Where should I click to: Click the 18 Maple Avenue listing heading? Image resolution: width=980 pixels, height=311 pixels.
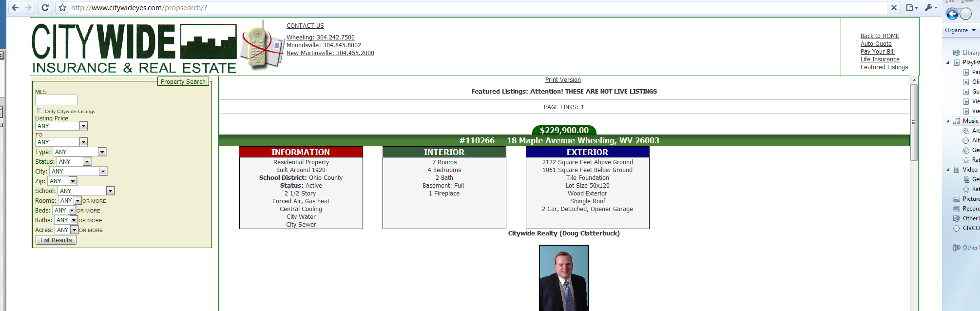tap(583, 140)
